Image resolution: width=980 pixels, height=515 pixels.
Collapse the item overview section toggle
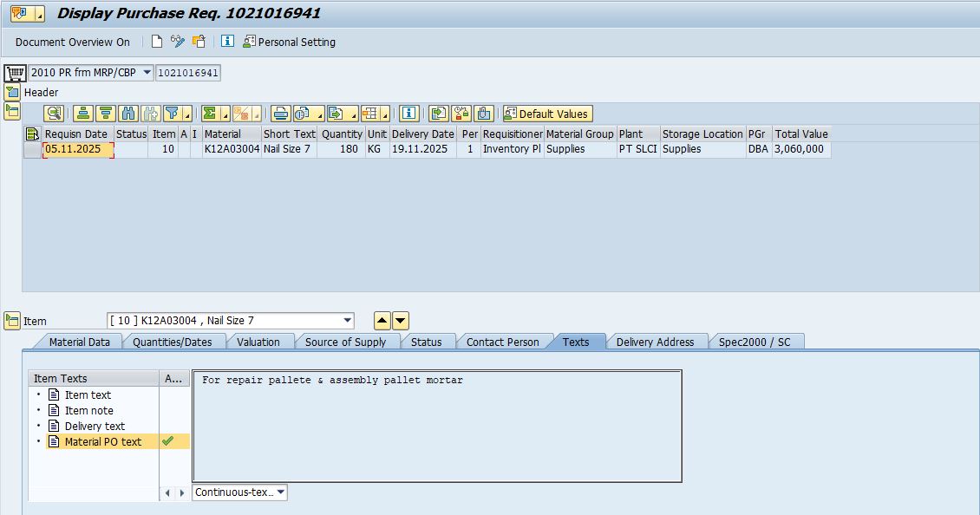coord(12,111)
